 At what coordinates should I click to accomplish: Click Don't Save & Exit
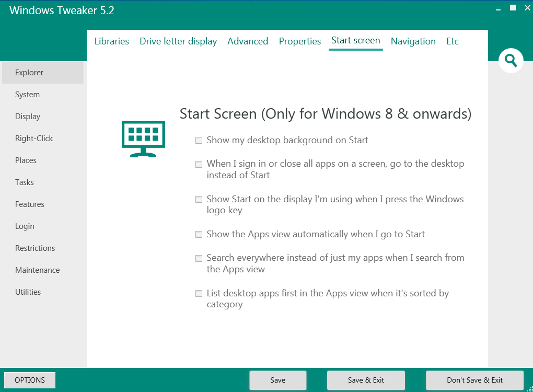[x=474, y=380]
